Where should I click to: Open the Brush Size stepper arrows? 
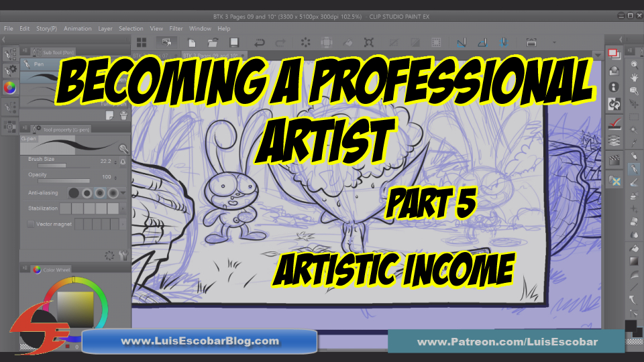click(x=116, y=162)
